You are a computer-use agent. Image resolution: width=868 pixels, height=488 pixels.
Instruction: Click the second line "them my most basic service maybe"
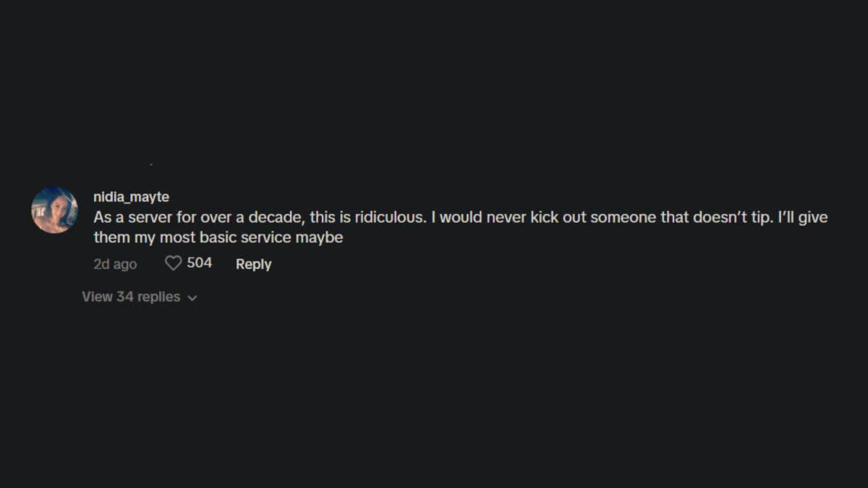click(218, 237)
